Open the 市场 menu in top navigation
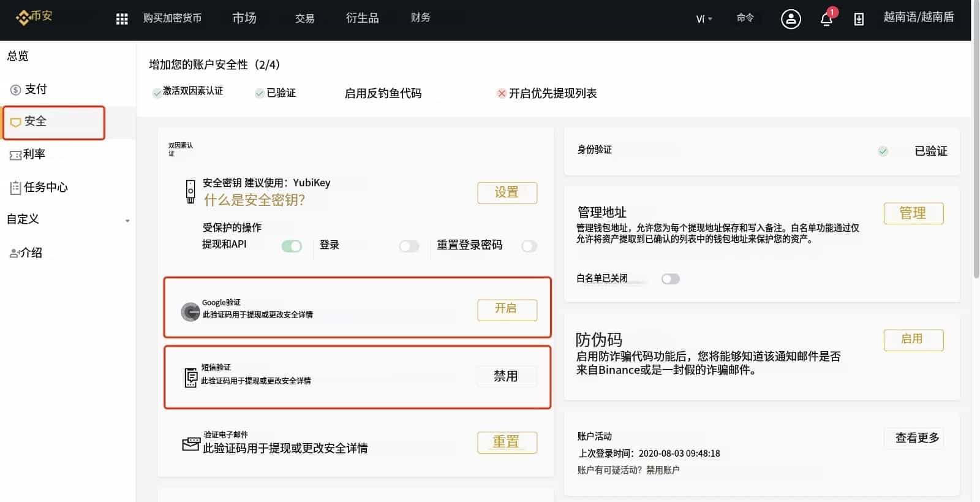The image size is (980, 502). pos(244,18)
